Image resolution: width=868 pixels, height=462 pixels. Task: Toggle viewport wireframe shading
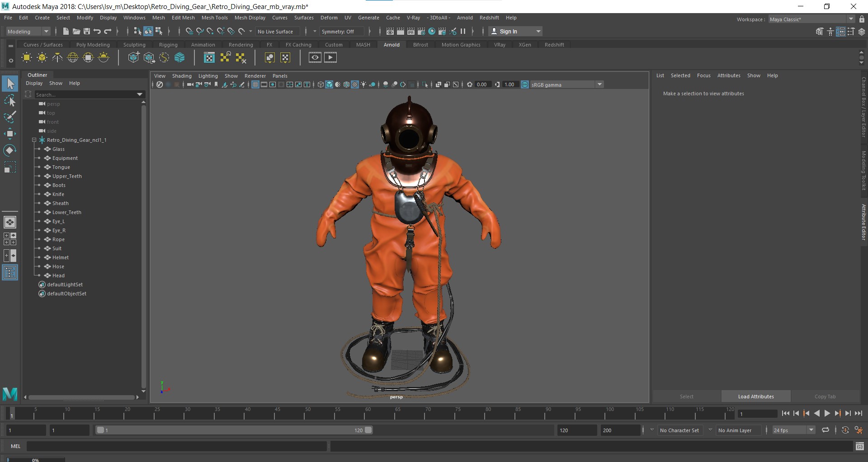coord(321,84)
